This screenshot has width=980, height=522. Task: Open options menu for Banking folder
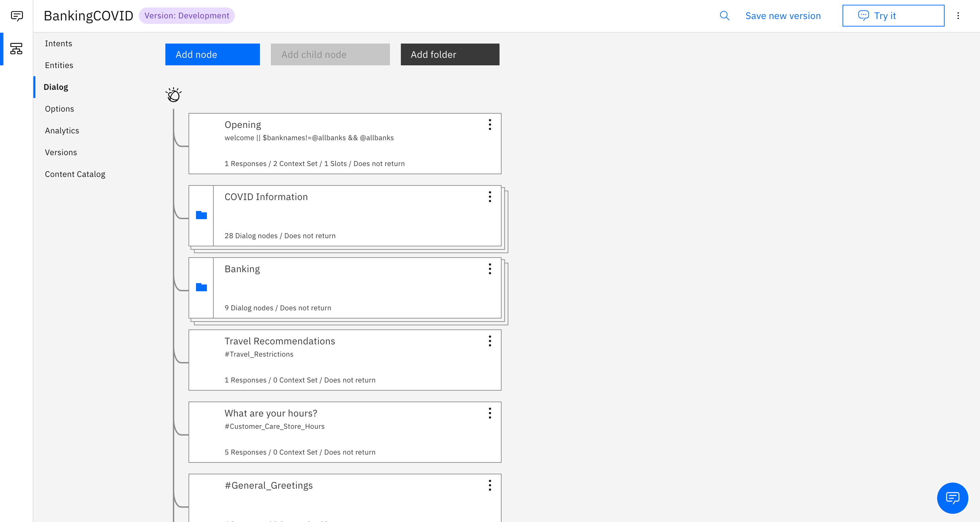coord(490,269)
